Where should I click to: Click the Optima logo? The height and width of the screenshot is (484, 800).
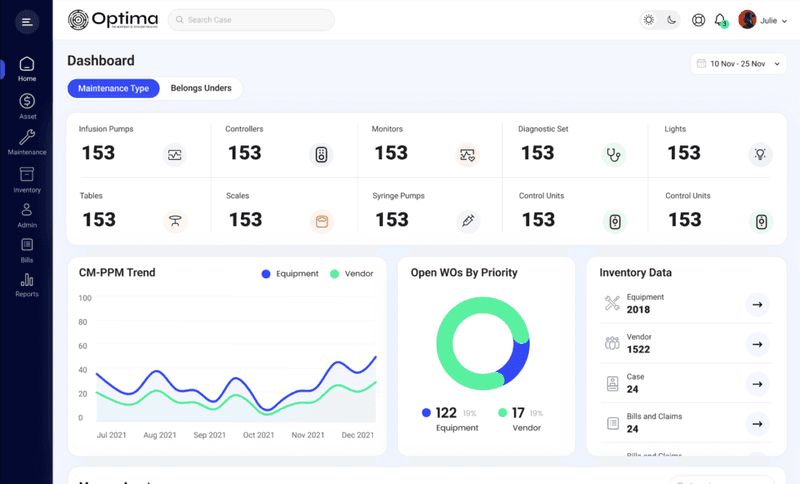113,20
